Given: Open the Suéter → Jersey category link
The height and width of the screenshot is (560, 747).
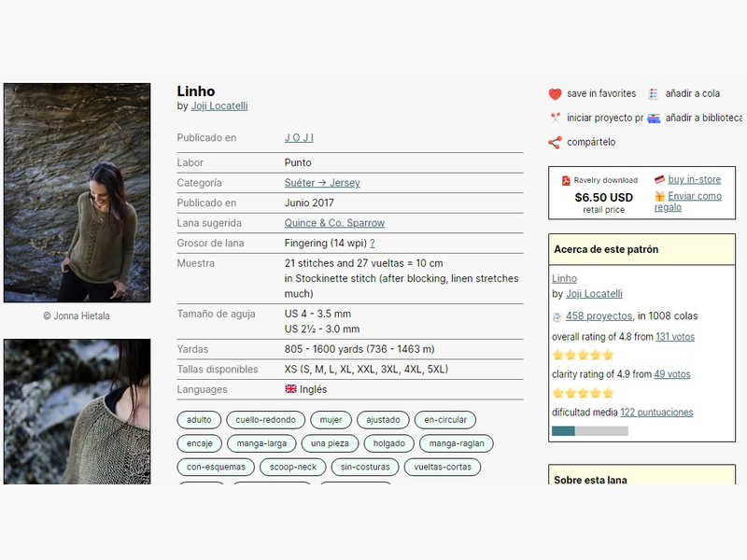Looking at the screenshot, I should [x=321, y=183].
